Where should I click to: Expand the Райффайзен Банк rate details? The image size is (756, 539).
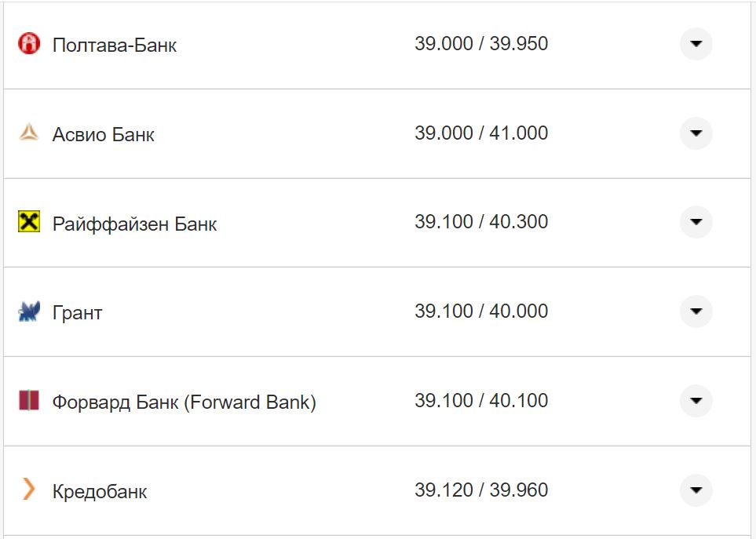tap(696, 222)
